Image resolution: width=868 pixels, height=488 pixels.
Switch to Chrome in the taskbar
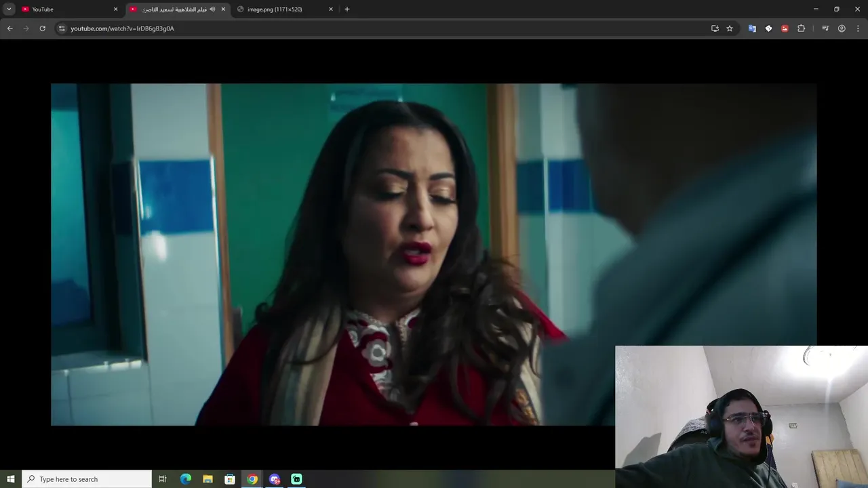pos(252,479)
